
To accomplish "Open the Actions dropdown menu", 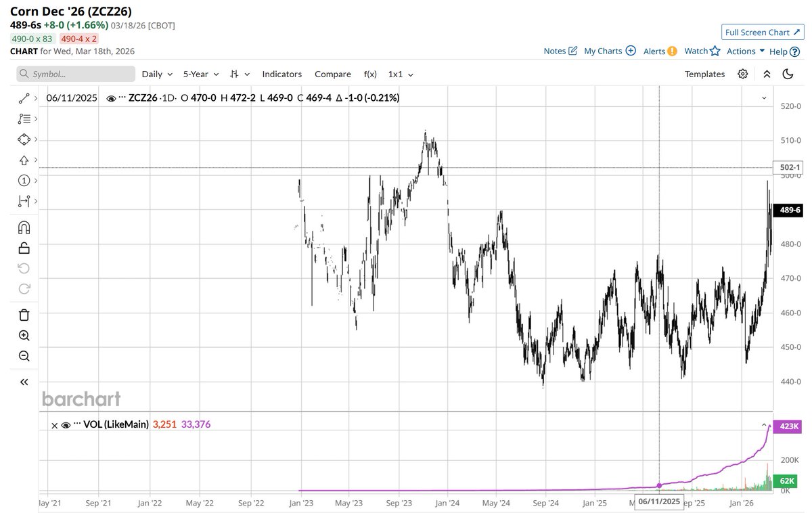I will pos(746,51).
